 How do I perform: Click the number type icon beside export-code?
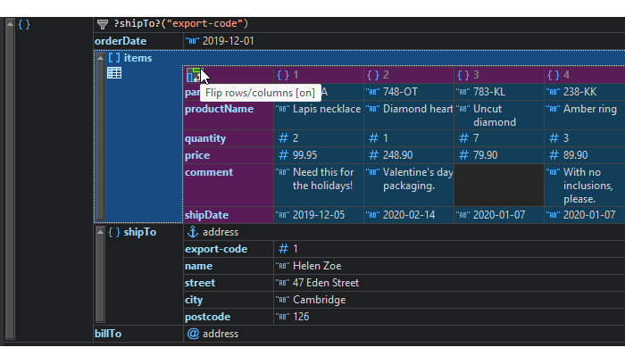[283, 249]
